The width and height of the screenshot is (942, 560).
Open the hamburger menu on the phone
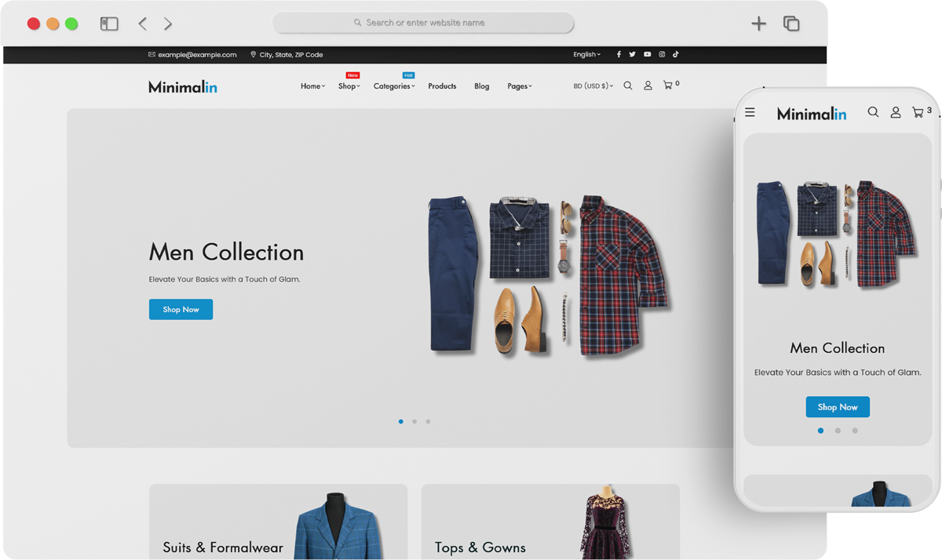[750, 113]
